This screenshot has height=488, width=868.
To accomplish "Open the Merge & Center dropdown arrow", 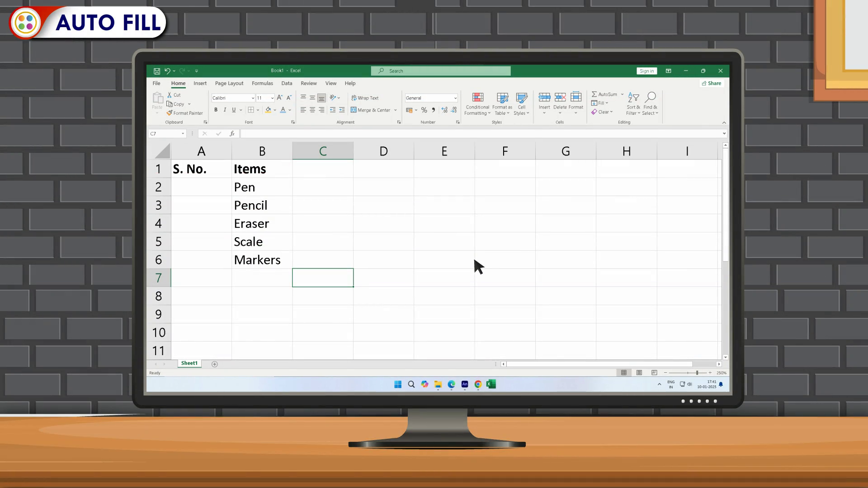I will tap(396, 110).
